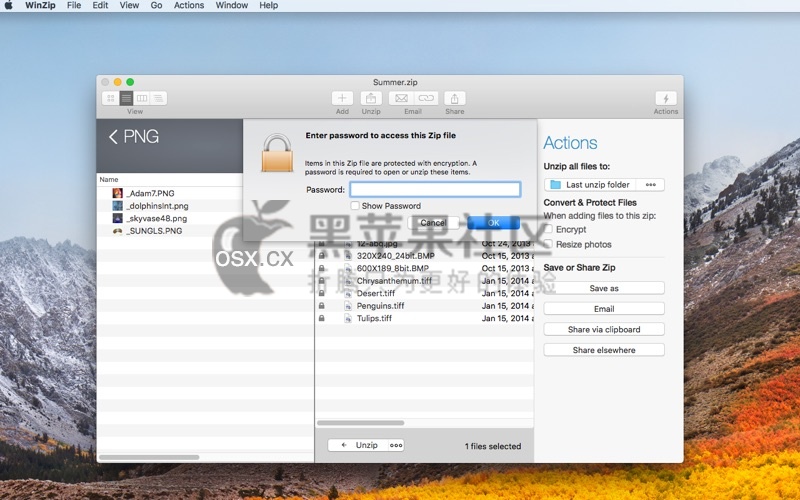Open the Help menu
800x500 pixels.
click(x=268, y=5)
